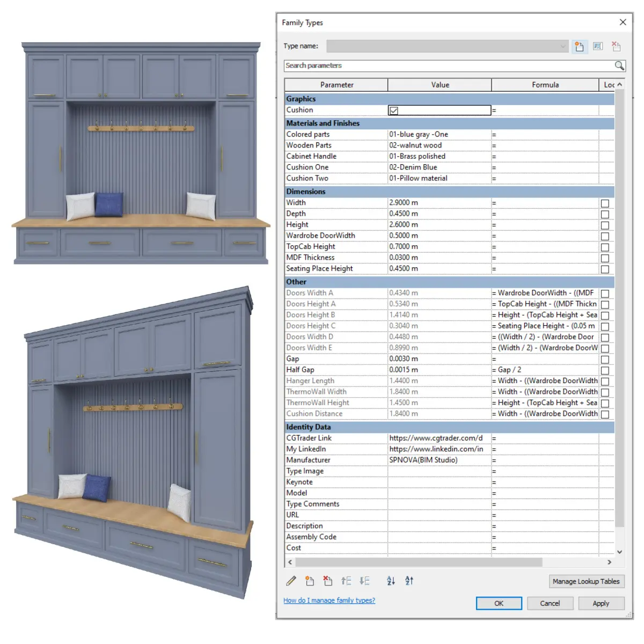Click the front view wardrobe render
The height and width of the screenshot is (644, 644).
pos(141,153)
